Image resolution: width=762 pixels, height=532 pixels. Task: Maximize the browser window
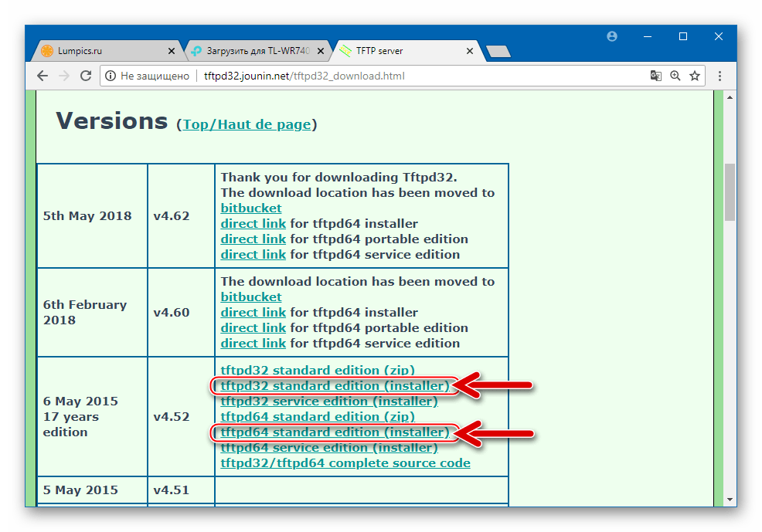(x=683, y=36)
